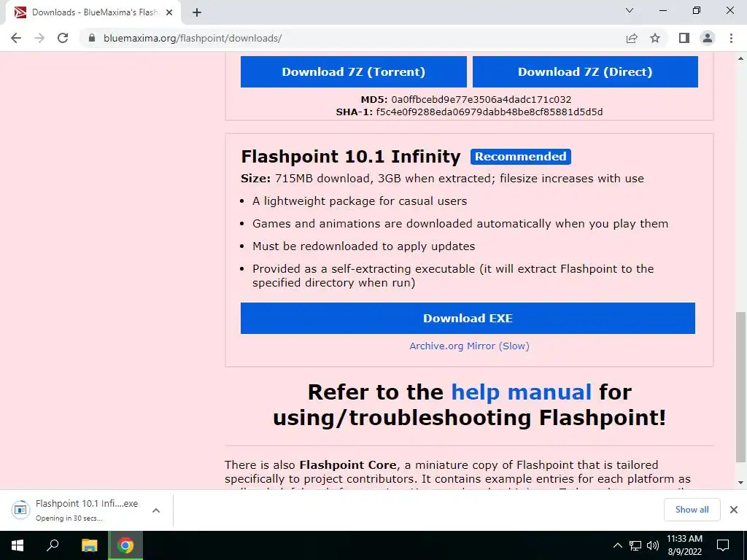Click the Flashpoint 10.1 Infinity heading
Viewport: 747px width, 560px height.
tap(351, 157)
